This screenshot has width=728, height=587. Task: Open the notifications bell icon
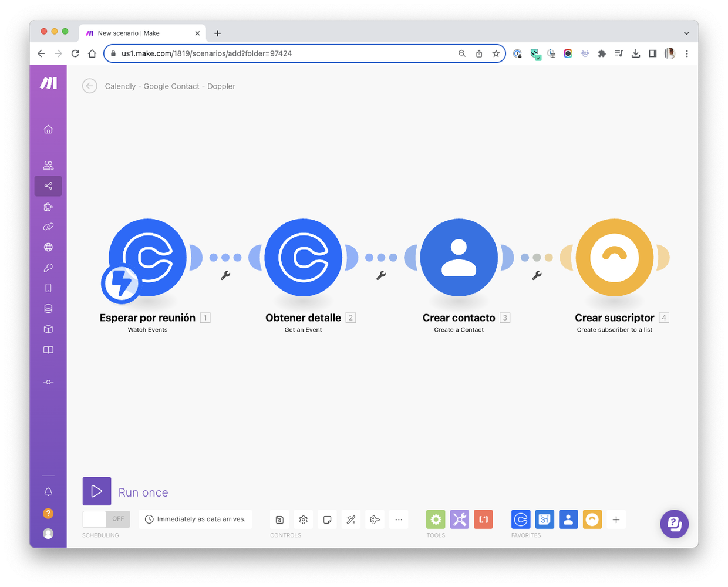48,492
